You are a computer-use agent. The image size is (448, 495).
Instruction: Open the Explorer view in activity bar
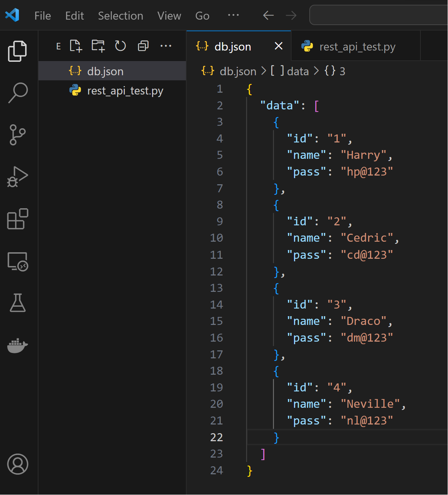[17, 51]
